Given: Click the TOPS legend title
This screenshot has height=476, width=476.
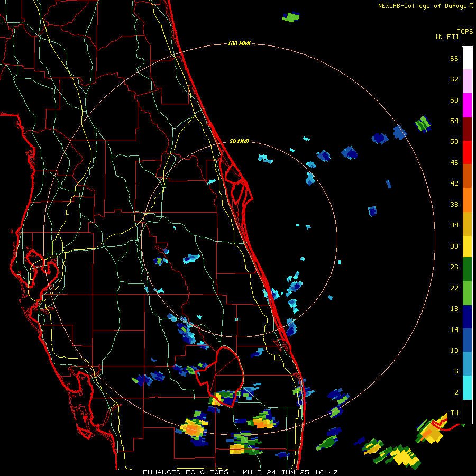Looking at the screenshot, I should coord(465,31).
